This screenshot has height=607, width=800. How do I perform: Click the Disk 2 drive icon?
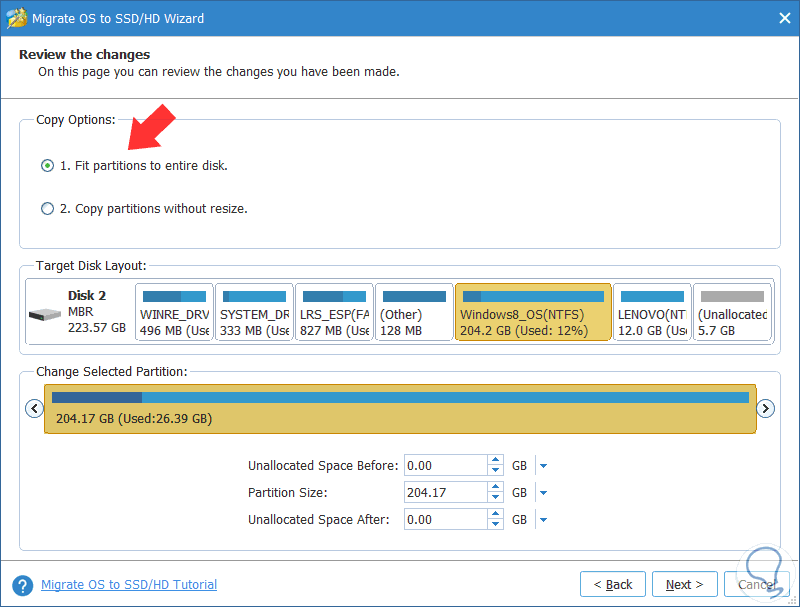pos(45,314)
